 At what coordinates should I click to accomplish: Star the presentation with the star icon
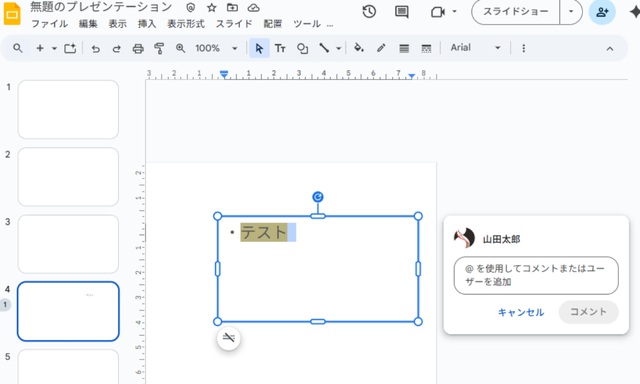[x=211, y=7]
